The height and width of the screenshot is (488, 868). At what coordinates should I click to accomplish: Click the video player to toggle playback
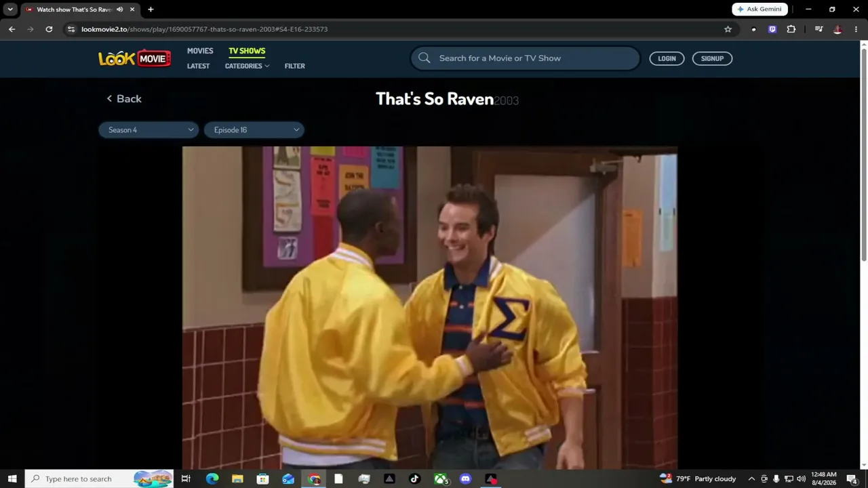click(x=429, y=308)
